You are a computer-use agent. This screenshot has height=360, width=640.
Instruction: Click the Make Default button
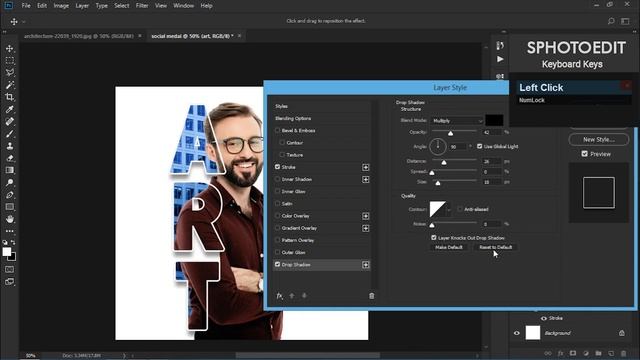coord(449,247)
